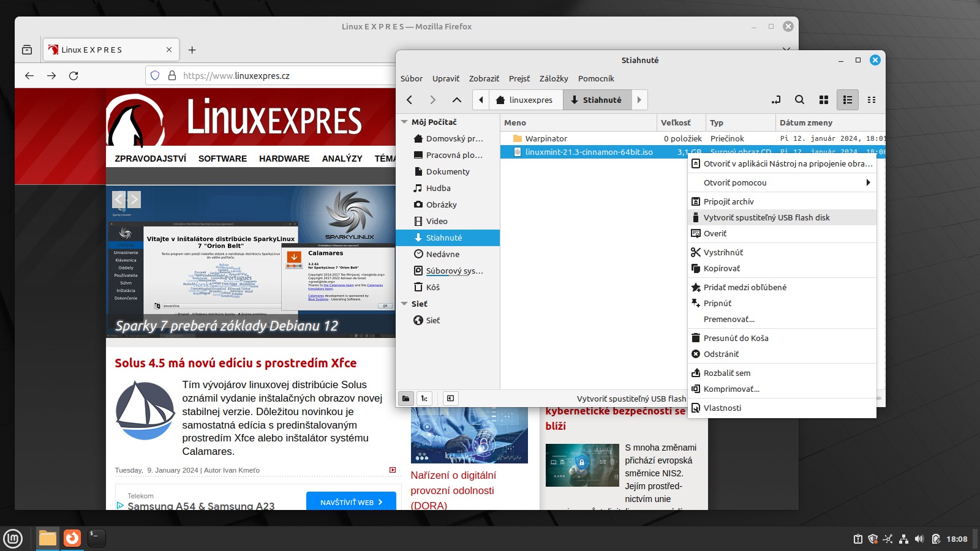This screenshot has height=551, width=980.
Task: Sort files by Meno column
Action: click(x=578, y=122)
